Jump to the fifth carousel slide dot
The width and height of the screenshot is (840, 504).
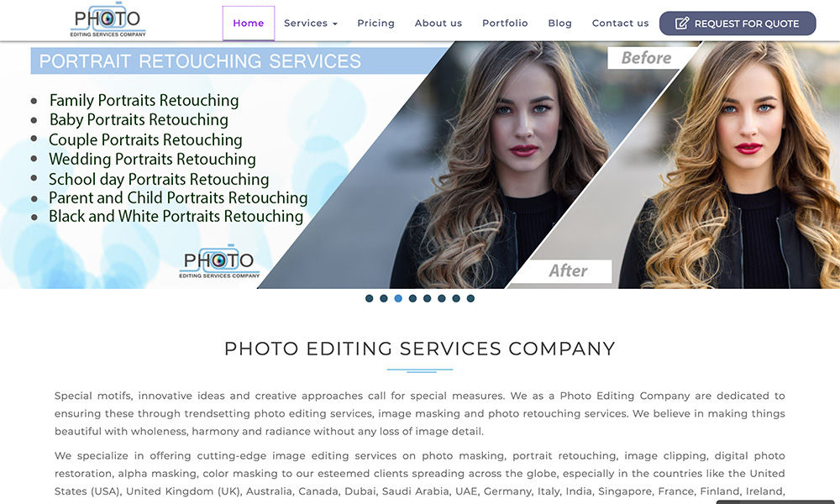[x=427, y=298]
